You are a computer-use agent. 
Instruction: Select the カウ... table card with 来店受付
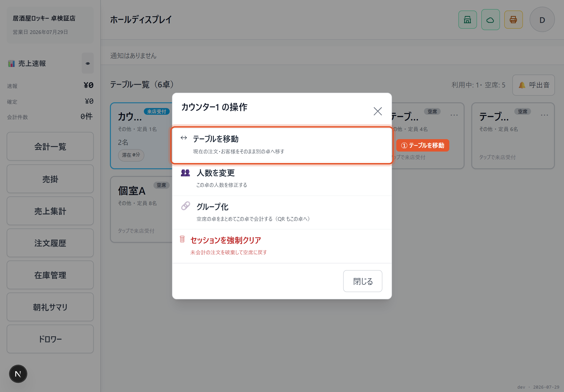point(141,136)
